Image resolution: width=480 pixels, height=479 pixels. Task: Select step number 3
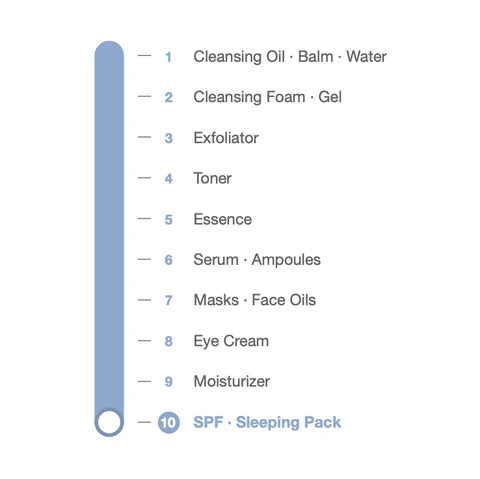tap(169, 138)
